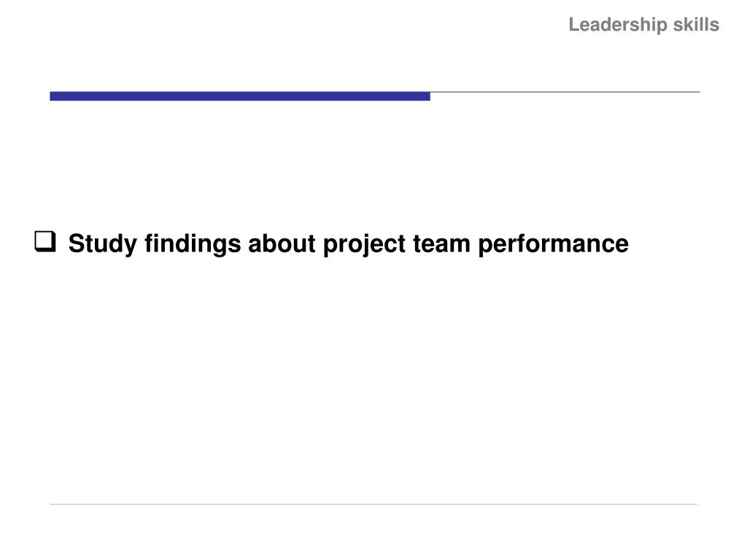747x560 pixels.
Task: Click the square checkbox bullet icon
Action: pos(45,241)
